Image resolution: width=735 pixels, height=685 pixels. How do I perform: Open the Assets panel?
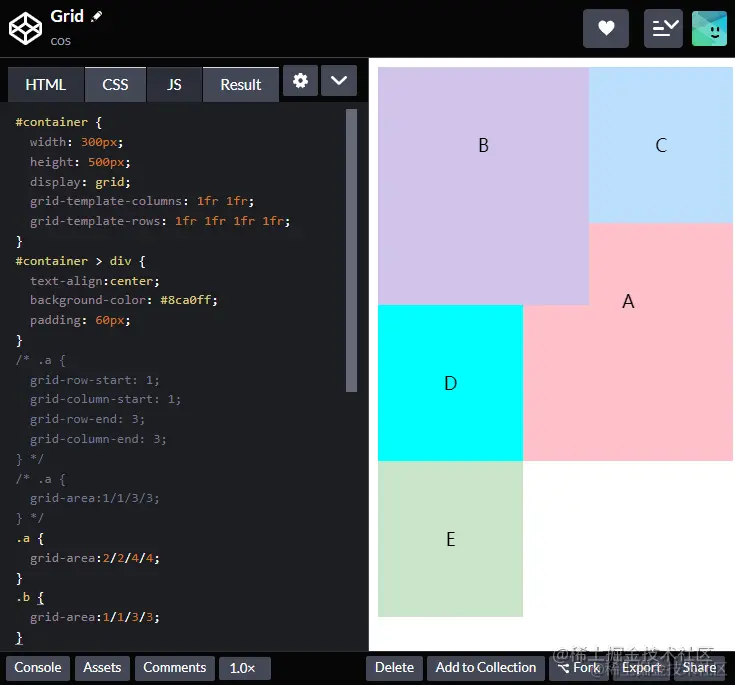pyautogui.click(x=102, y=668)
